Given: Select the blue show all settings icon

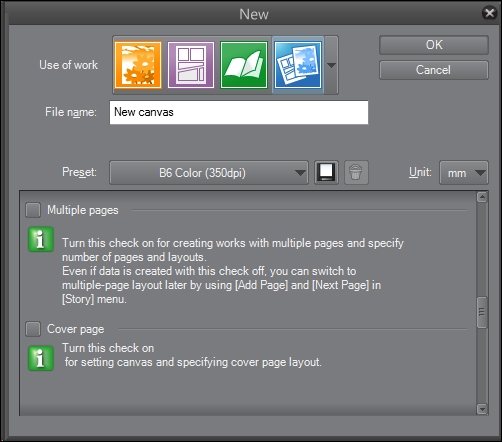Looking at the screenshot, I should 298,65.
